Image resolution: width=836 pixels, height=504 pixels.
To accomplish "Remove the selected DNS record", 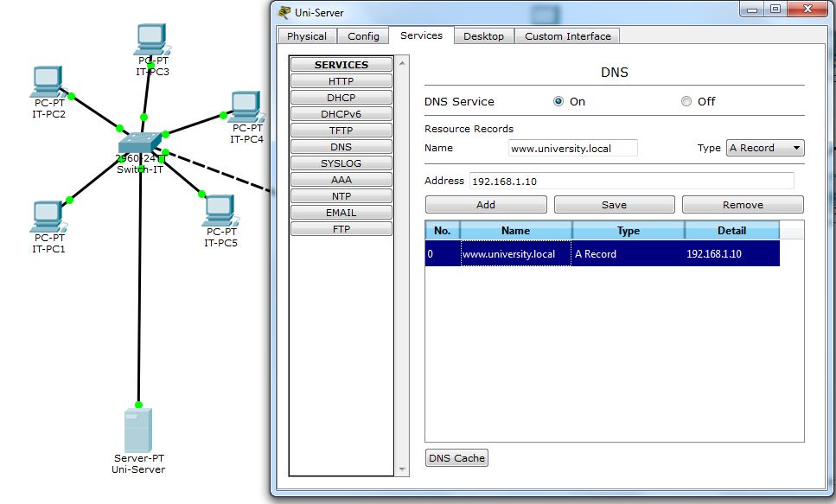I will click(743, 205).
